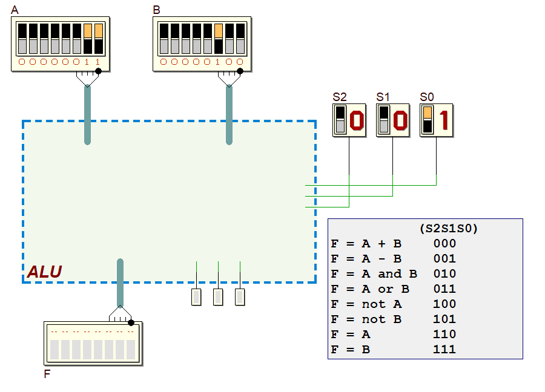This screenshot has width=545, height=392.
Task: Toggle the fifth switch from left in A
Action: (x=66, y=39)
